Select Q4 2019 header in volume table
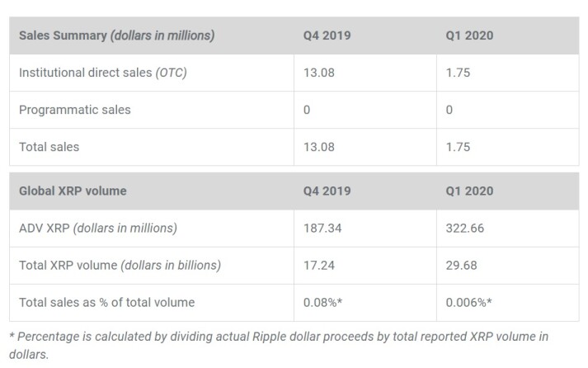This screenshot has height=368, width=588. click(327, 191)
